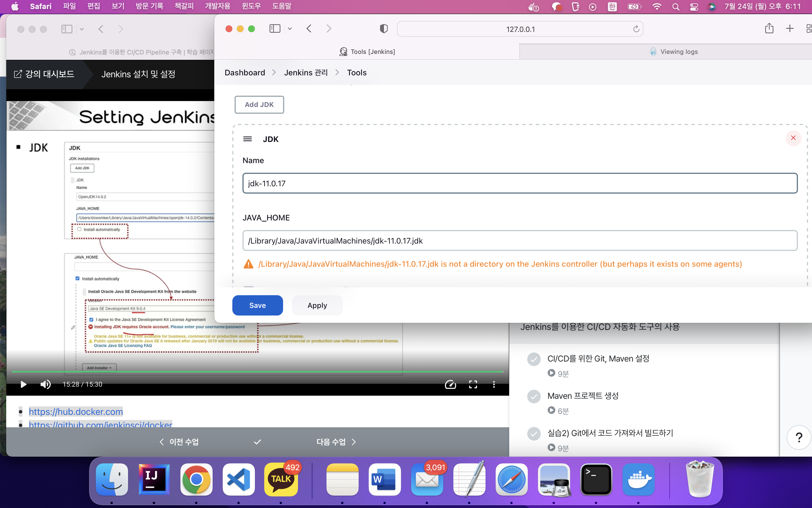Click the JDK Name field jdk-11.0.17
Image resolution: width=812 pixels, height=508 pixels.
coord(520,183)
